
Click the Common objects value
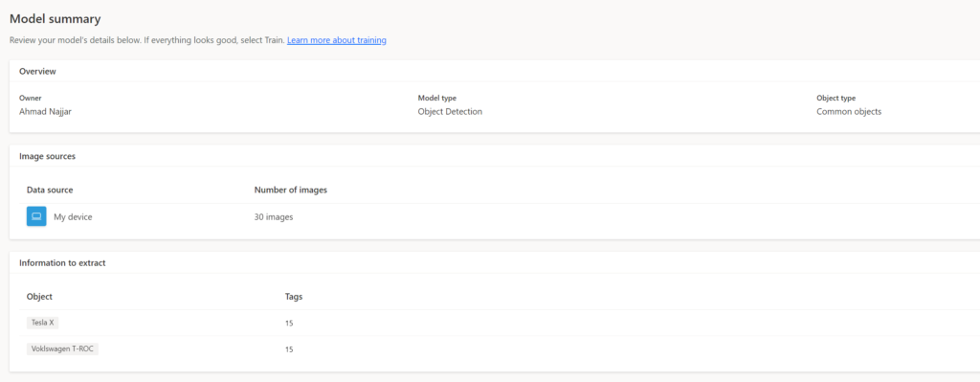849,111
